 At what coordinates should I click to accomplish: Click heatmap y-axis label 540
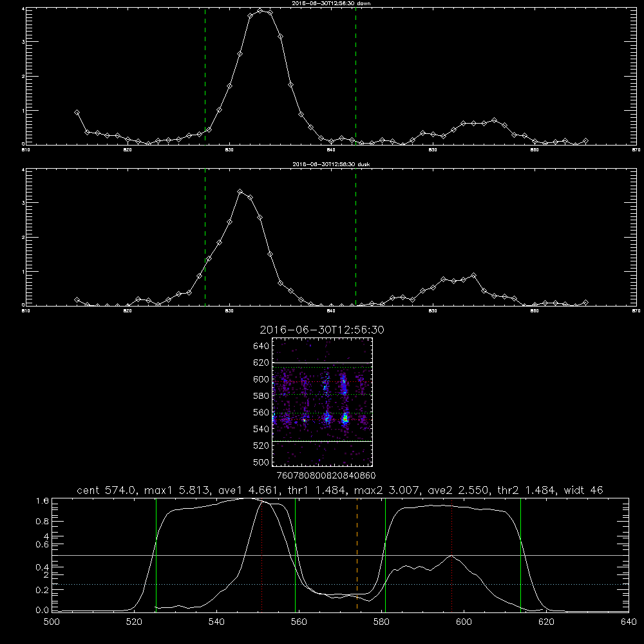261,429
